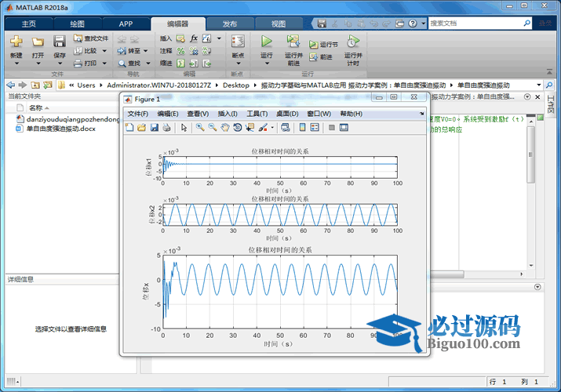Expand the 打开 dropdown arrow

click(38, 64)
